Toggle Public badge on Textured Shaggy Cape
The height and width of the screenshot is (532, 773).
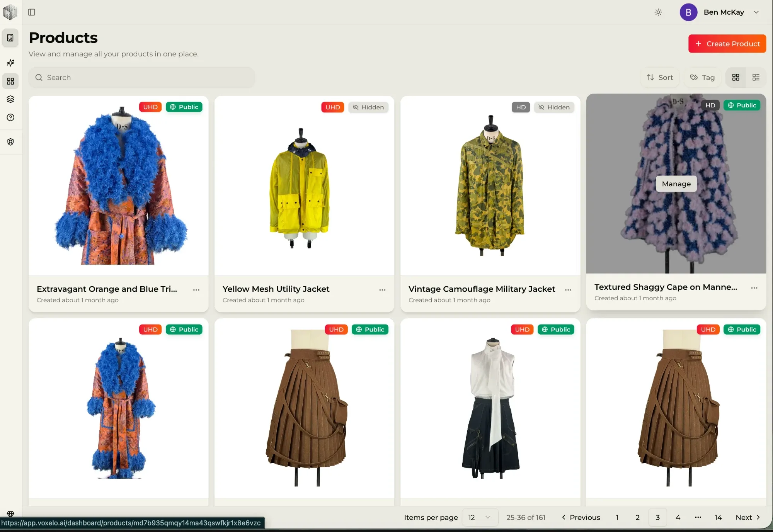tap(742, 105)
